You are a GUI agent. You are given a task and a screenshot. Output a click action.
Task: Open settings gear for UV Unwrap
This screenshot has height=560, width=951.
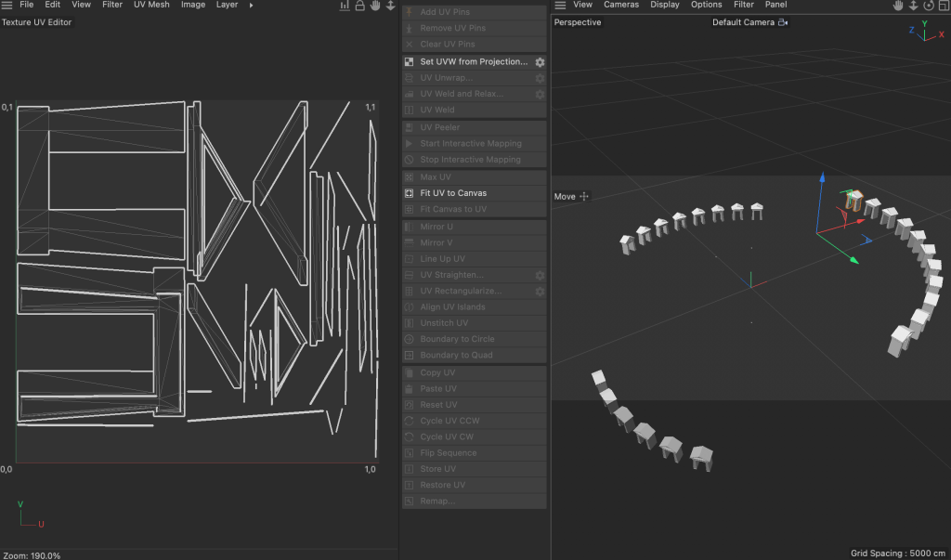click(x=540, y=78)
